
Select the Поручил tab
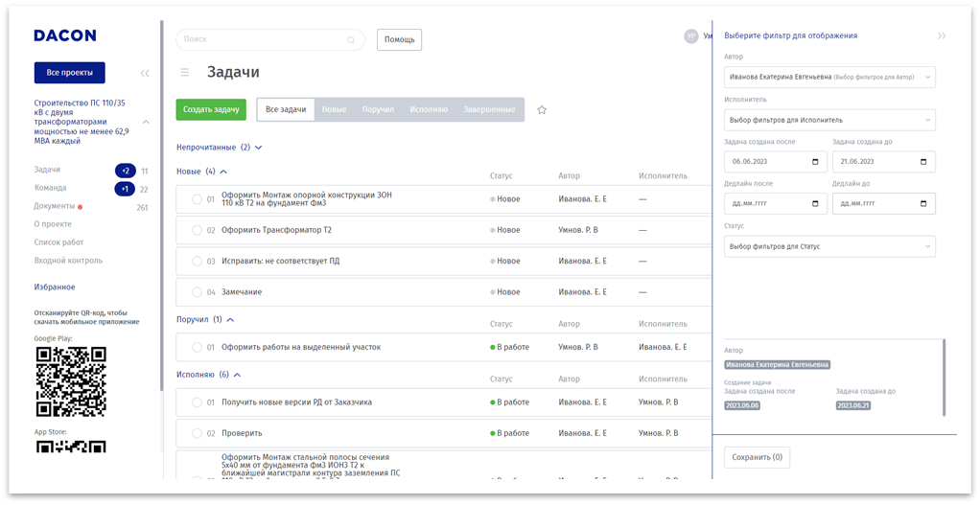378,109
